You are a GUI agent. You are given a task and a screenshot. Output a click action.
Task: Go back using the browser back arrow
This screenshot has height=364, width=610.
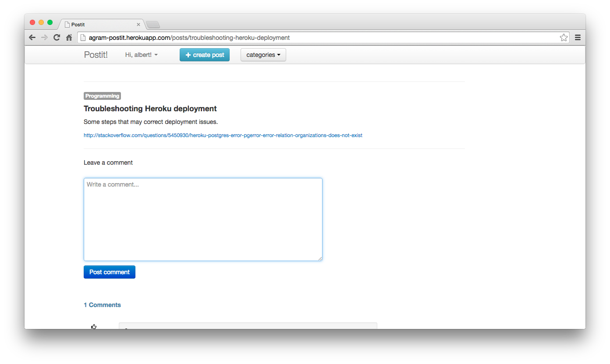[x=32, y=38]
